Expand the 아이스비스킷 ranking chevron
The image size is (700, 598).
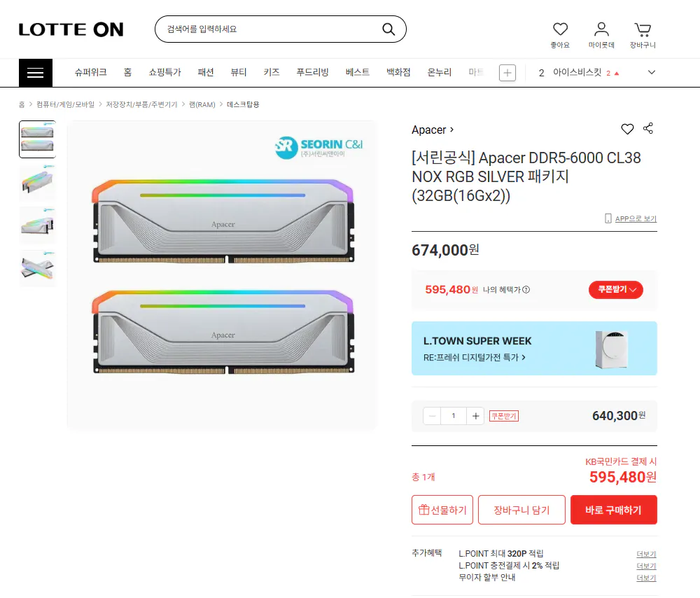[x=651, y=72]
